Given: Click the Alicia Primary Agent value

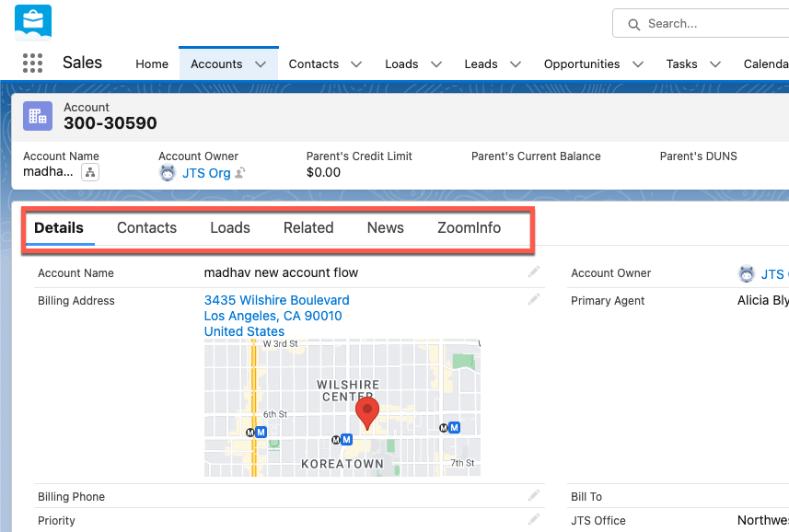Looking at the screenshot, I should point(763,300).
